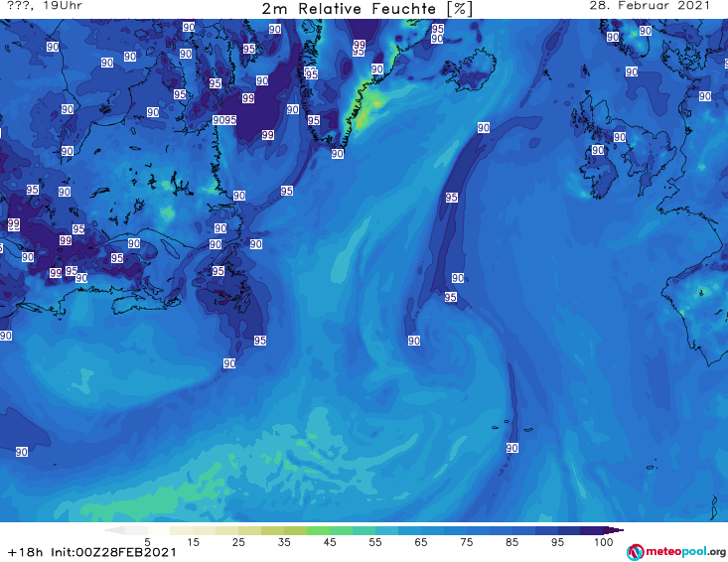
Task: Click the "???, 19Uhr" time label
Action: (45, 6)
